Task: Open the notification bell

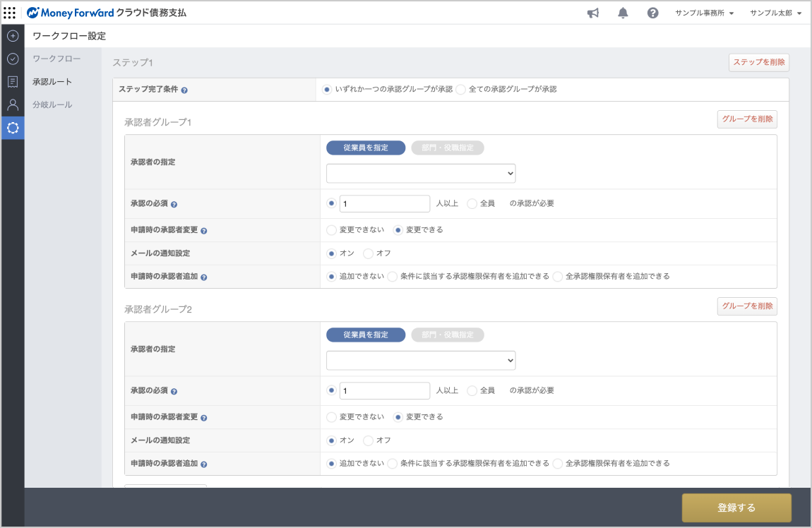Action: 623,13
